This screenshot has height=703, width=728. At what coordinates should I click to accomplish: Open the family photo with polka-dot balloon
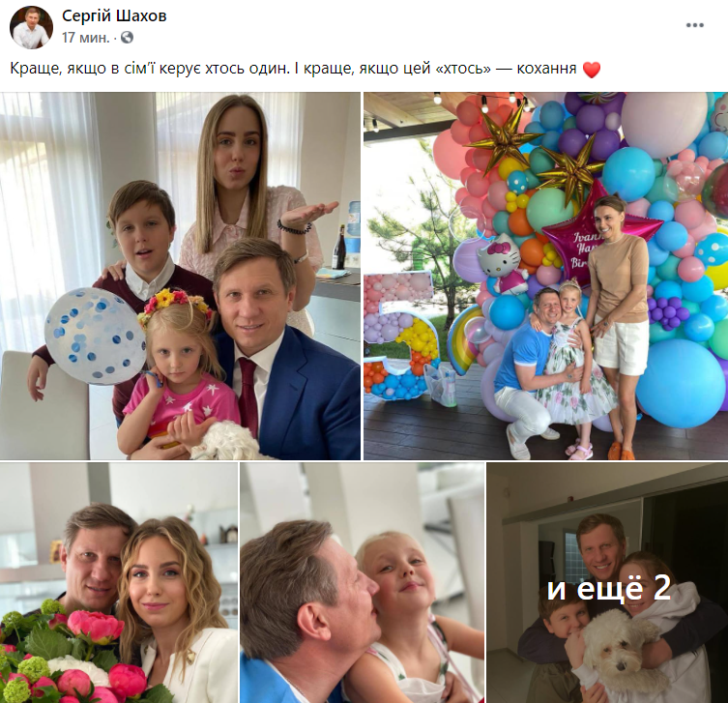[x=180, y=276]
